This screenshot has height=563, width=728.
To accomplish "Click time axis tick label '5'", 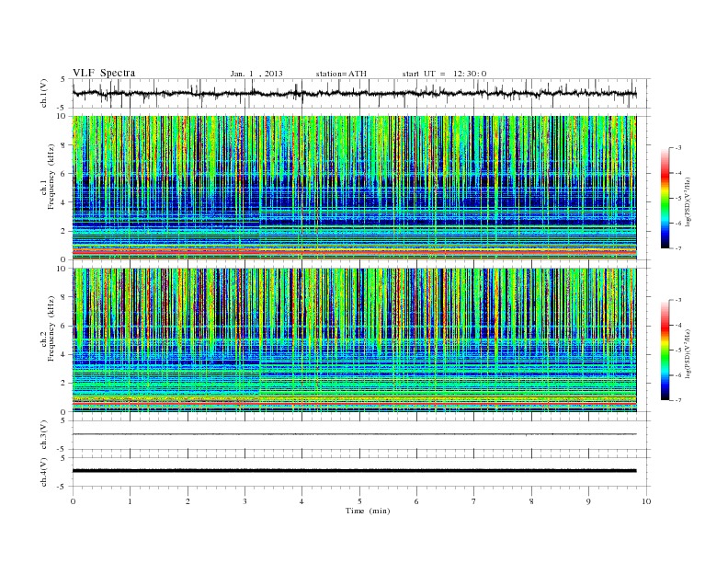I will 359,501.
